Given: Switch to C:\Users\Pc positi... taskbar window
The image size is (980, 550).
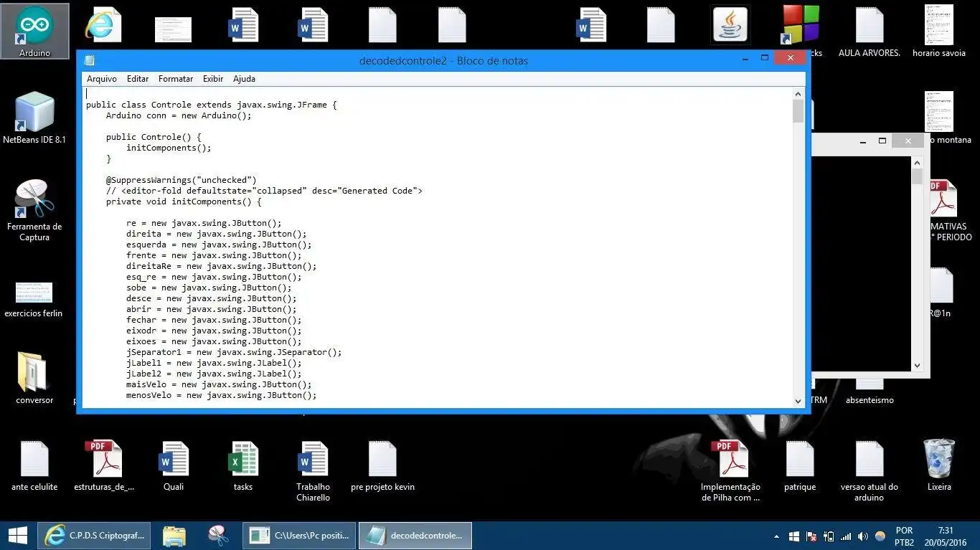Looking at the screenshot, I should [300, 535].
